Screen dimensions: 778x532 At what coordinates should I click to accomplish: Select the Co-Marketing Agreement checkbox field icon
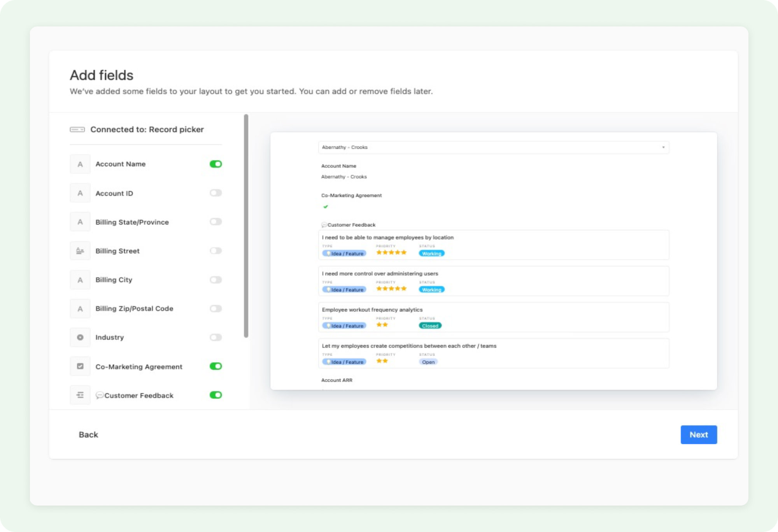(80, 366)
